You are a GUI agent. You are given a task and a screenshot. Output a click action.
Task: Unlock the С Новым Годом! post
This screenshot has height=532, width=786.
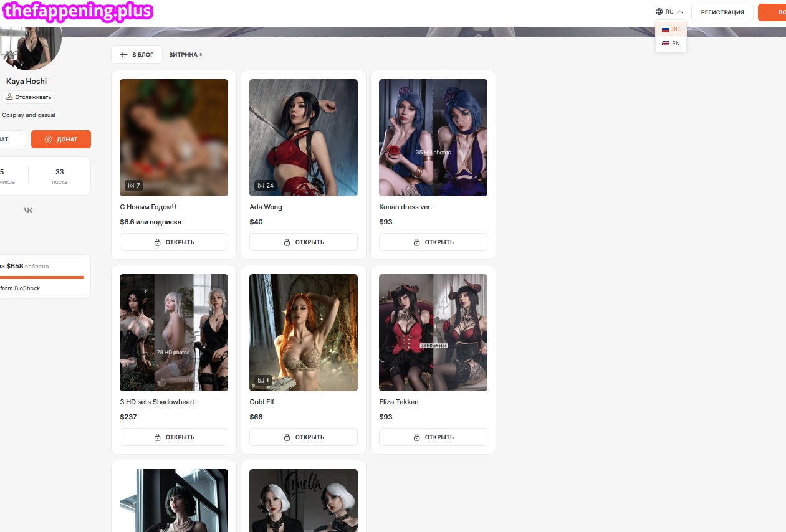[174, 242]
